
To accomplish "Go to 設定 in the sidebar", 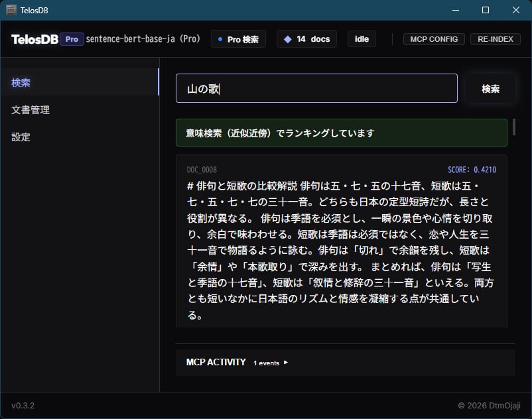I will click(21, 137).
